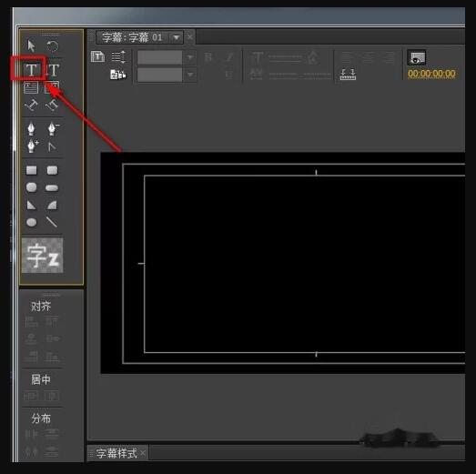
Task: Expand the 字幕: 字幕 01 panel dropdown arrow
Action: tap(177, 37)
